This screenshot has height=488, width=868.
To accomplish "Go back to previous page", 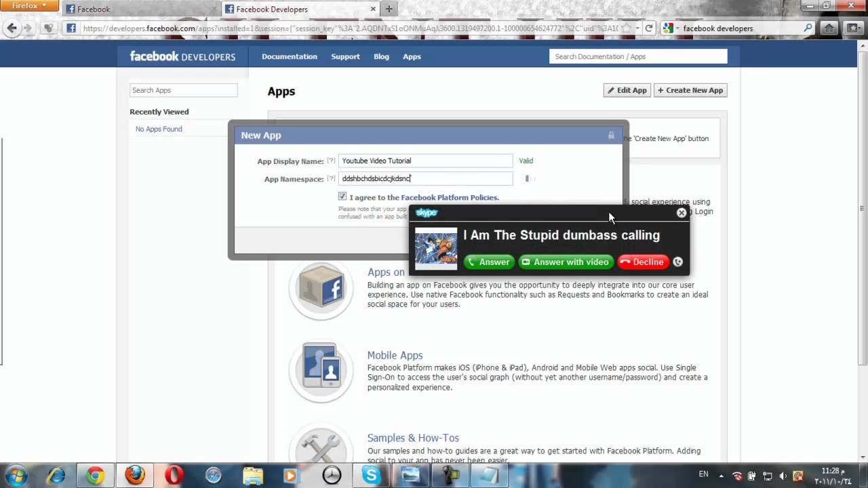I will point(12,28).
